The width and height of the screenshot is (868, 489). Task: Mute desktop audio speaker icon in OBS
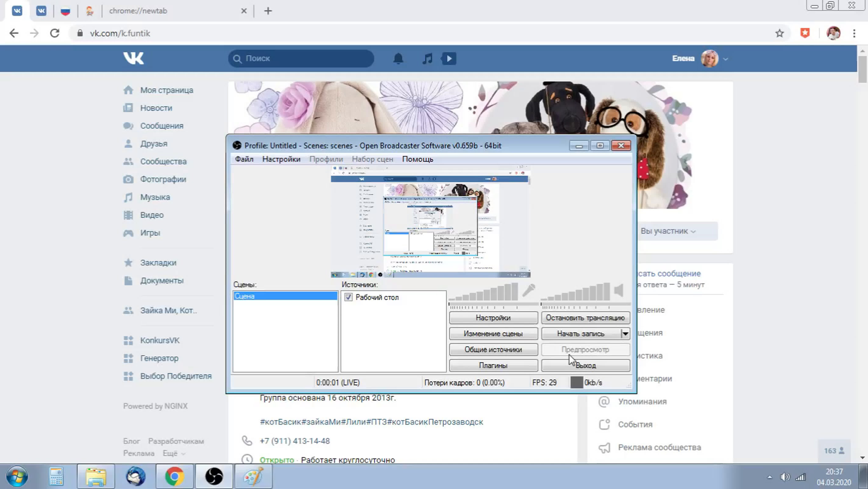(619, 290)
